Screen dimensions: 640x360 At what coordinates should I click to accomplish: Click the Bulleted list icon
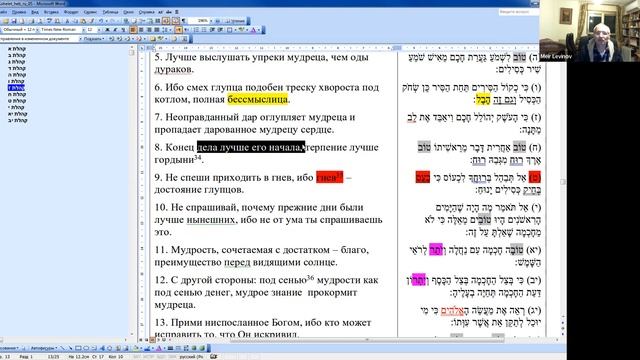204,29
